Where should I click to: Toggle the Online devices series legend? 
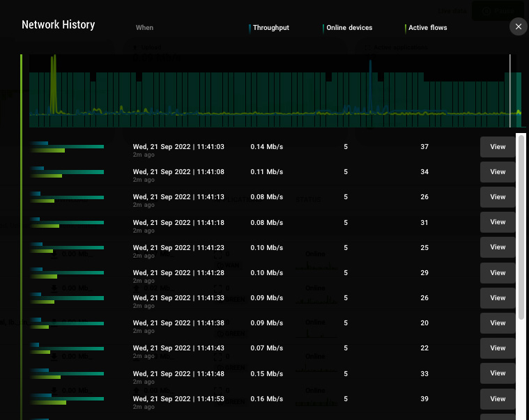pyautogui.click(x=348, y=28)
